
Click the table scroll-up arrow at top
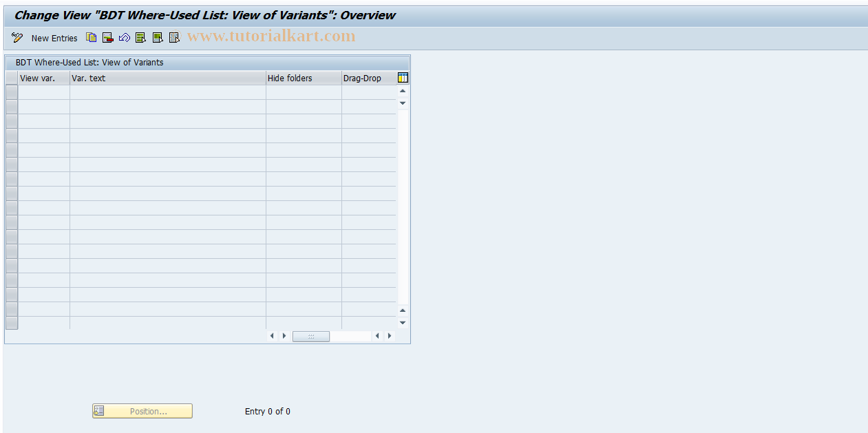[x=403, y=91]
